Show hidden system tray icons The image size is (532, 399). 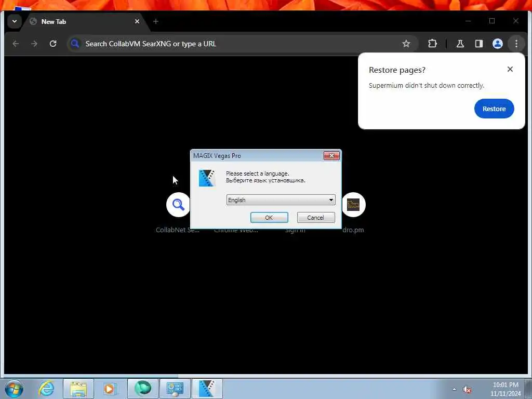pos(454,389)
